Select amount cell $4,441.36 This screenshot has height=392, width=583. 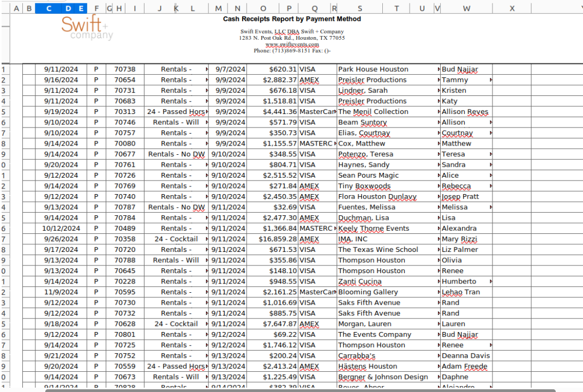(x=273, y=111)
